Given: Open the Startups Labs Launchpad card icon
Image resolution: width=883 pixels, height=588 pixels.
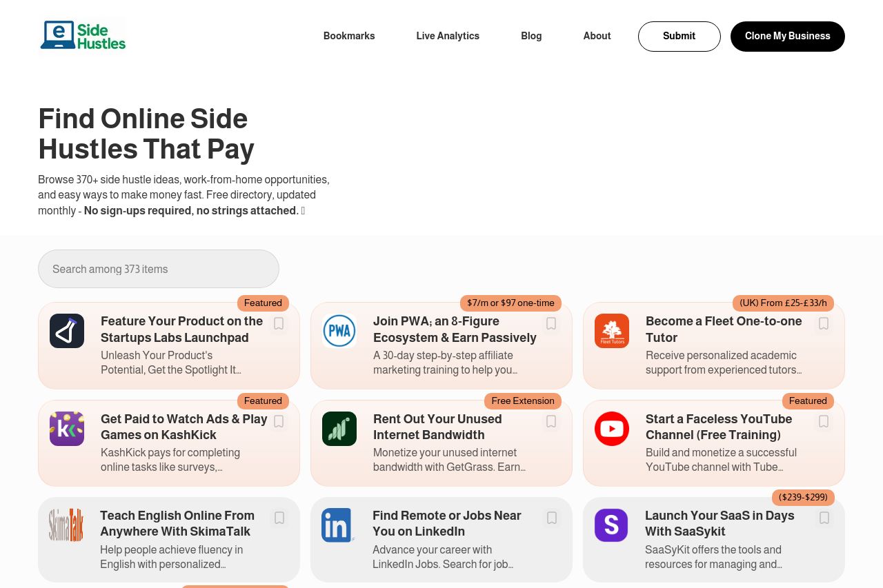Looking at the screenshot, I should click(67, 331).
